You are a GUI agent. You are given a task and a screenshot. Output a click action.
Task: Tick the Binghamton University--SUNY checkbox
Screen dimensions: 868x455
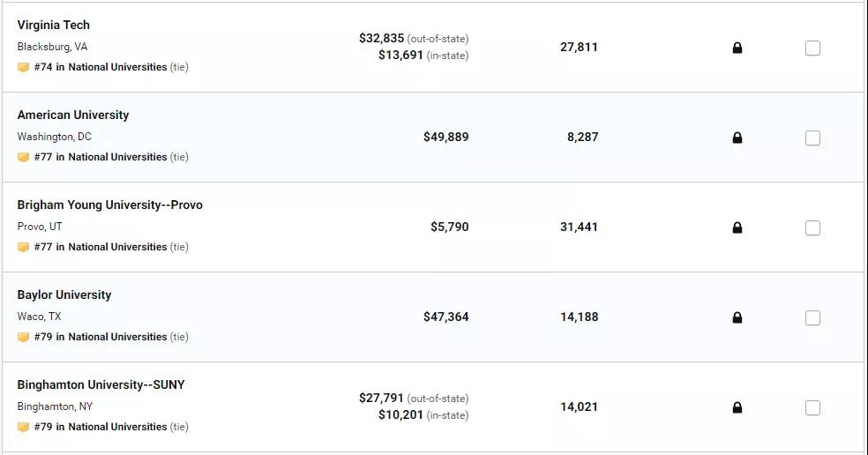[812, 407]
